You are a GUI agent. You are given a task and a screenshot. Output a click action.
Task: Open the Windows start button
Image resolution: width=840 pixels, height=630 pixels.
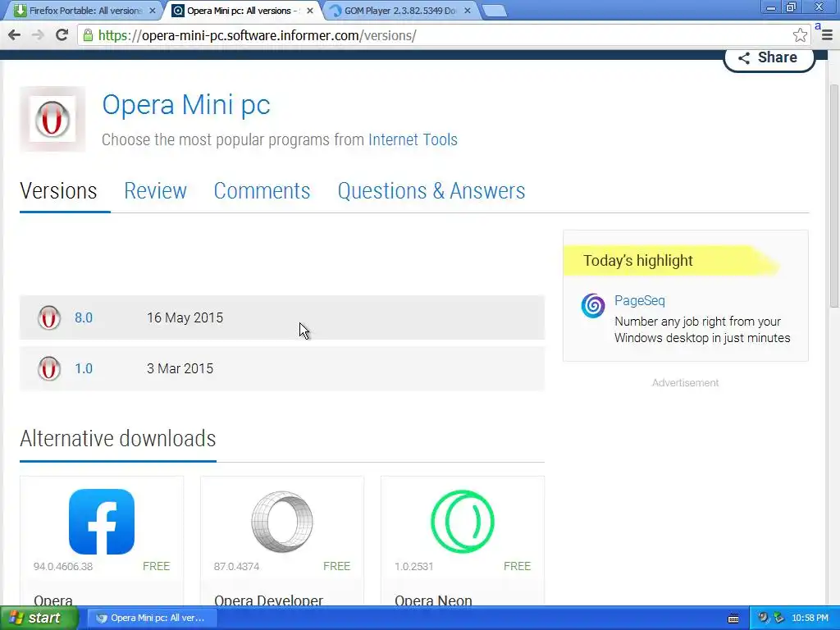[39, 618]
